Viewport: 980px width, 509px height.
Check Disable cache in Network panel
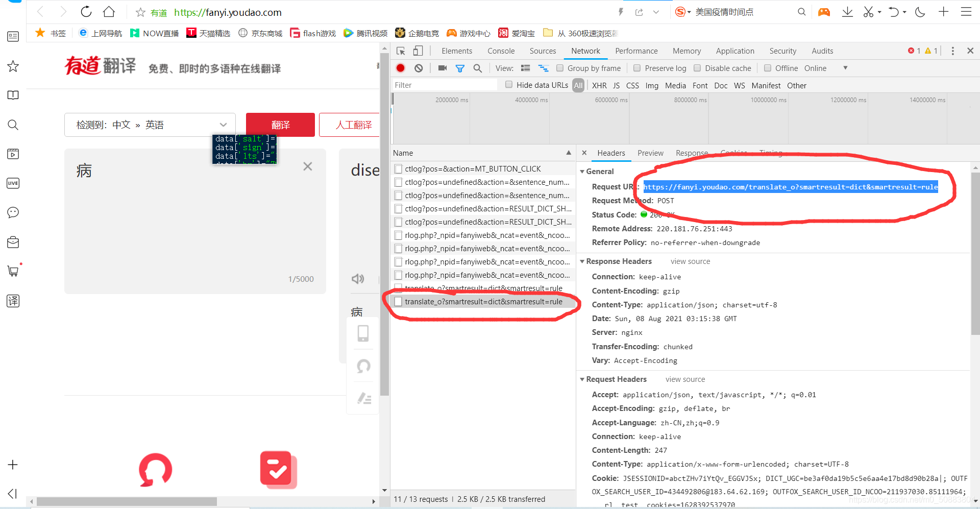(697, 68)
